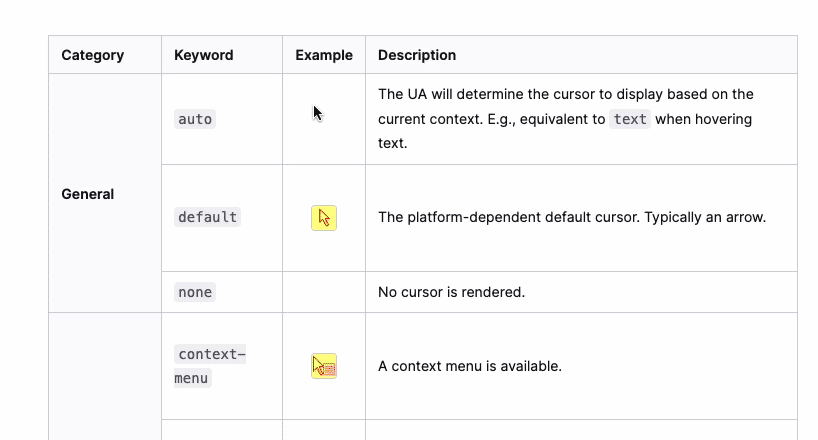Click the 'auto' keyword code label
The width and height of the screenshot is (818, 440).
coord(195,119)
